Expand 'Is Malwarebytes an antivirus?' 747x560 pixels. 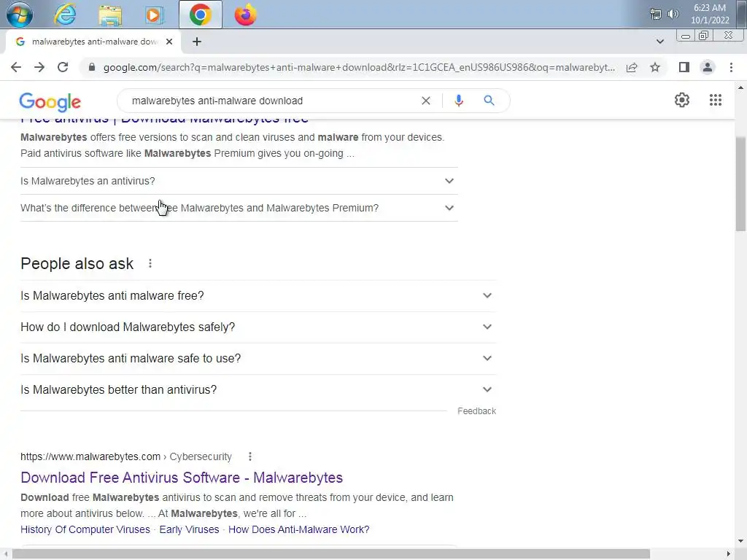[239, 181]
